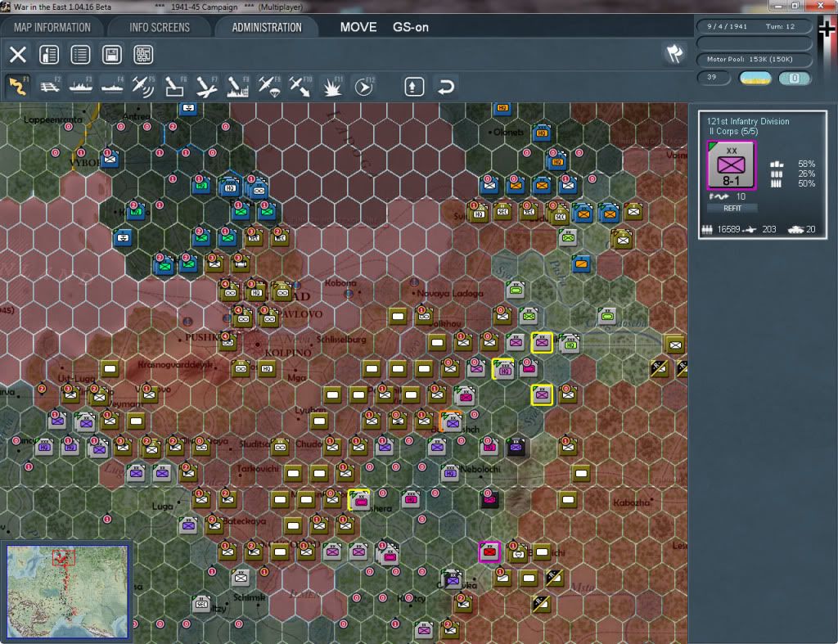
Task: Click the movement points value 10
Action: [x=741, y=196]
